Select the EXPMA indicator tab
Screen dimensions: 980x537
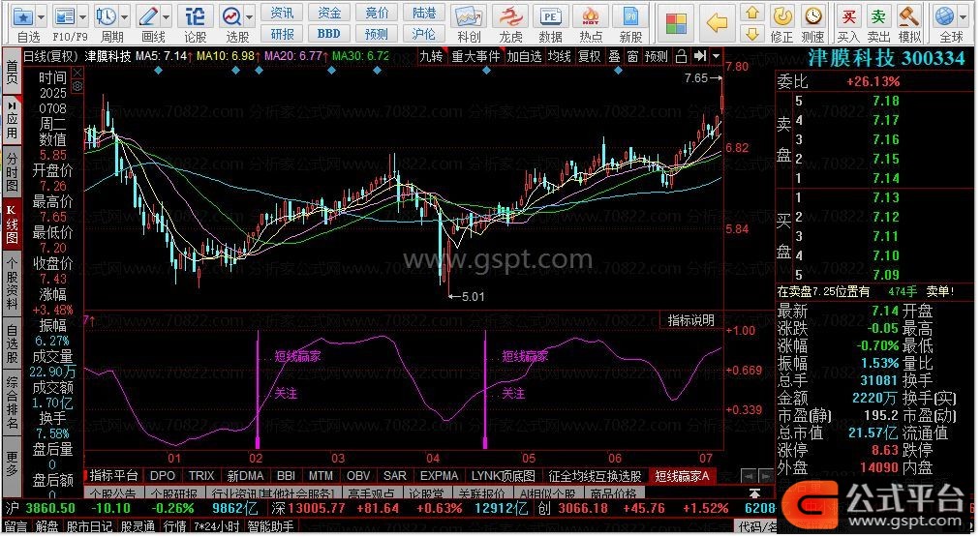(x=440, y=476)
